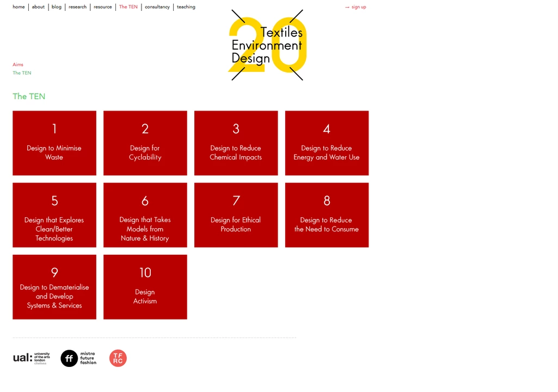558x392 pixels.
Task: Select the teaching menu item
Action: click(186, 7)
